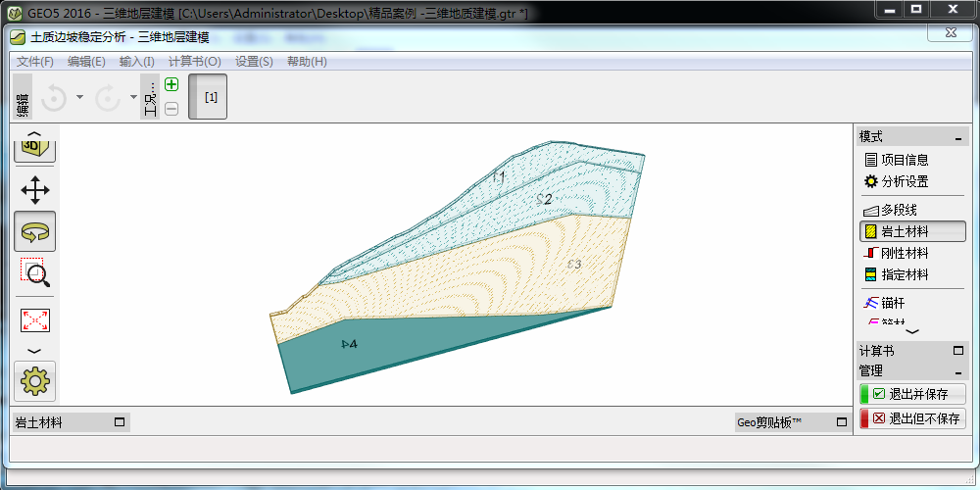Image resolution: width=980 pixels, height=490 pixels.
Task: Select 岩土材料 mode in right panel
Action: click(912, 231)
